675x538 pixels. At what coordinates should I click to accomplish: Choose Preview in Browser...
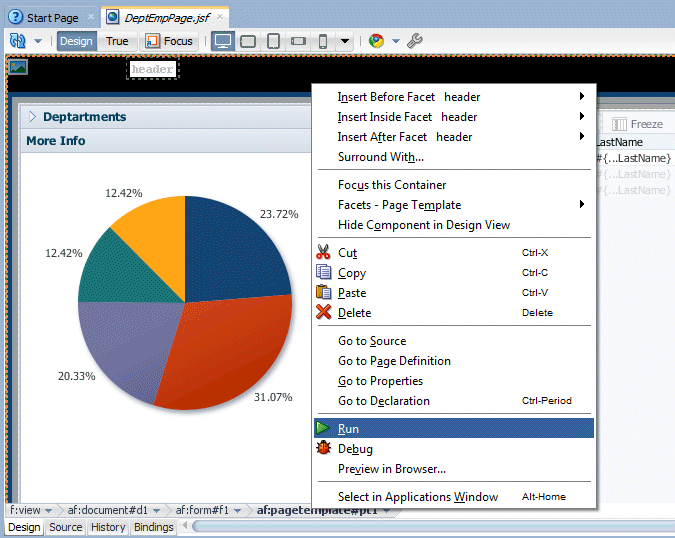click(455, 469)
